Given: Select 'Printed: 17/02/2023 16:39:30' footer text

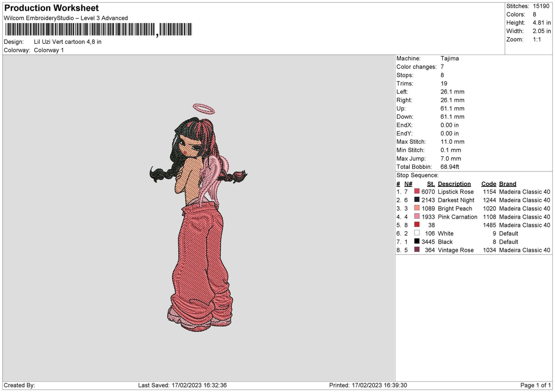Looking at the screenshot, I should coord(368,385).
